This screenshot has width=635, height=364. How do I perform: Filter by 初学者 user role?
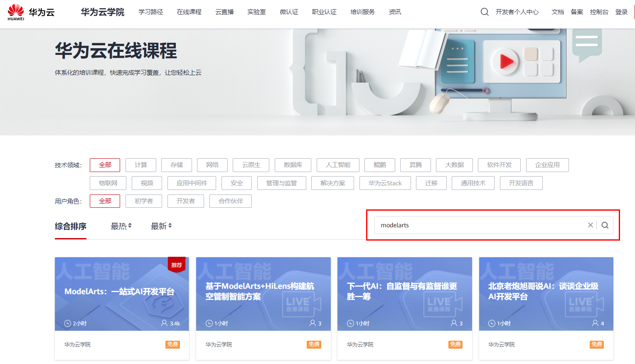[x=144, y=201]
